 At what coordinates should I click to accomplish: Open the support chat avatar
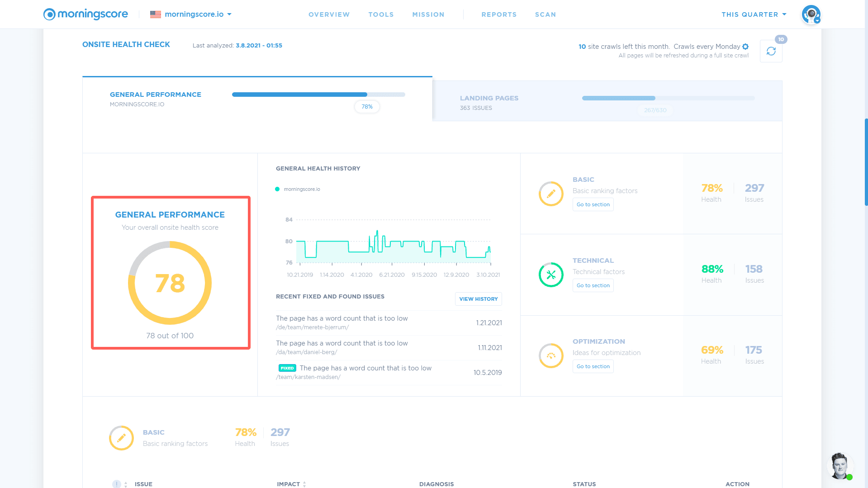(840, 466)
